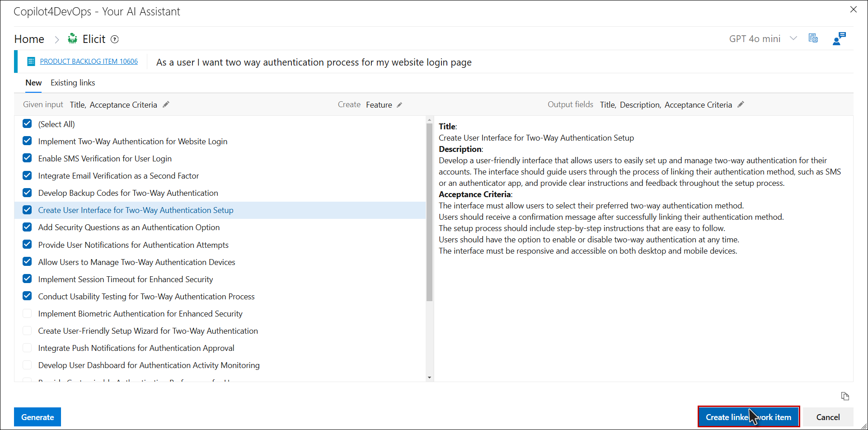The height and width of the screenshot is (430, 868).
Task: Click the Generate button
Action: (38, 417)
